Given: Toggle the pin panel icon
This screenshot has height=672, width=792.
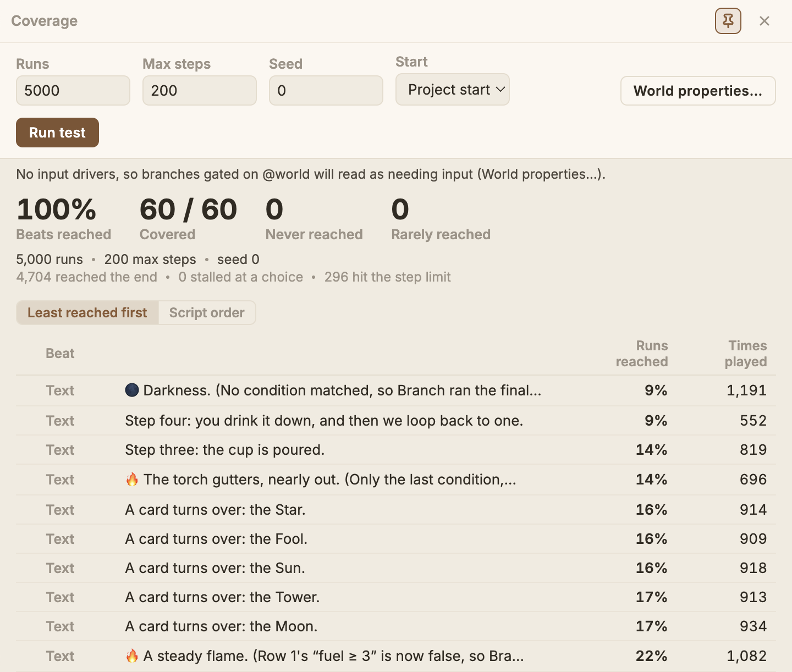Looking at the screenshot, I should [x=728, y=21].
